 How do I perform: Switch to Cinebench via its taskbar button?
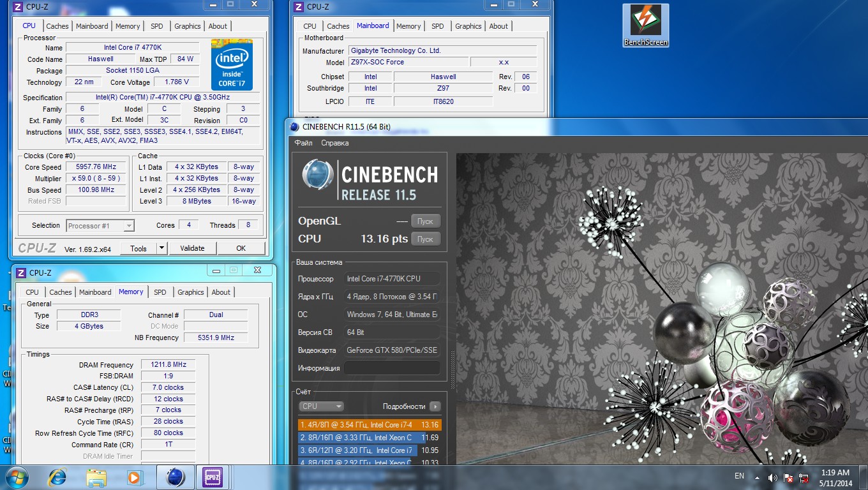point(175,477)
